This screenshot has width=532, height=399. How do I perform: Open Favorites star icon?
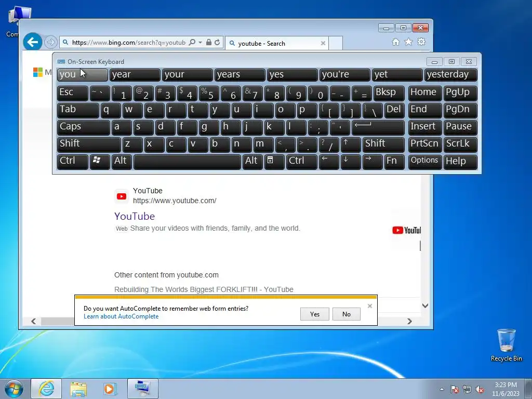(408, 42)
